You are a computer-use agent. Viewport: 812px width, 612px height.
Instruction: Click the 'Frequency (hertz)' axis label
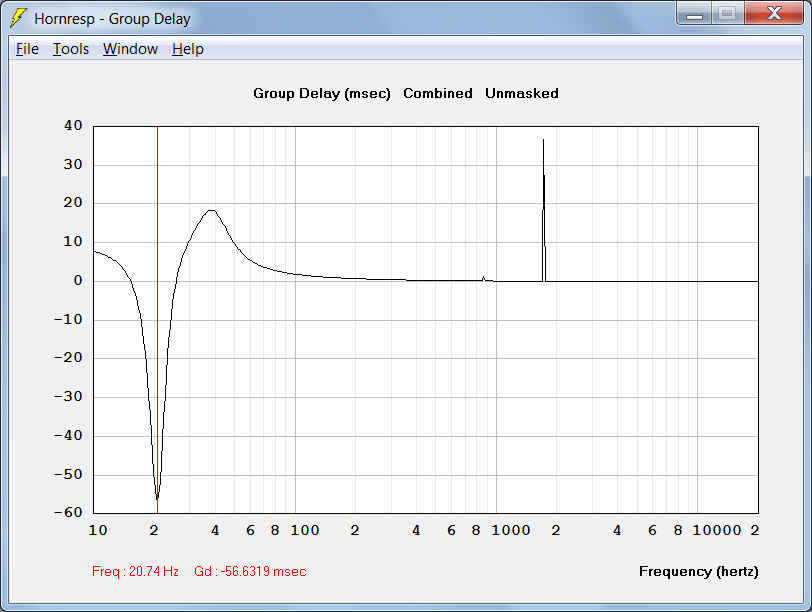[x=699, y=571]
